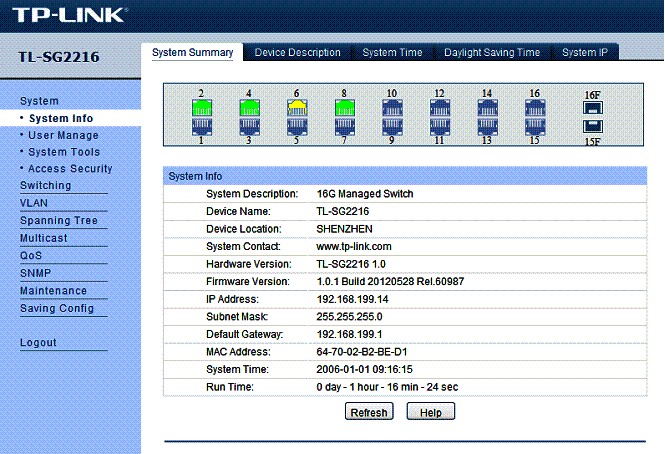665x454 pixels.
Task: Expand the VLAN menu
Action: (34, 203)
